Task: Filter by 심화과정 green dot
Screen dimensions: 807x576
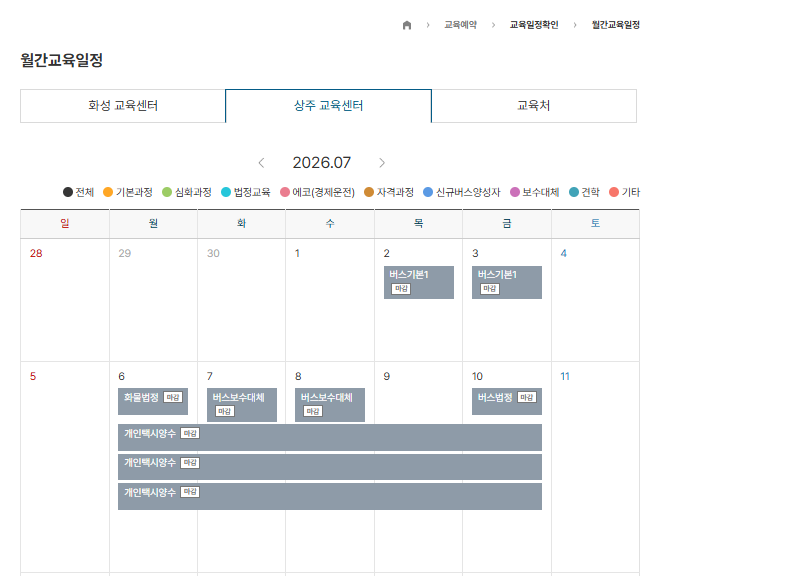Action: [x=167, y=192]
